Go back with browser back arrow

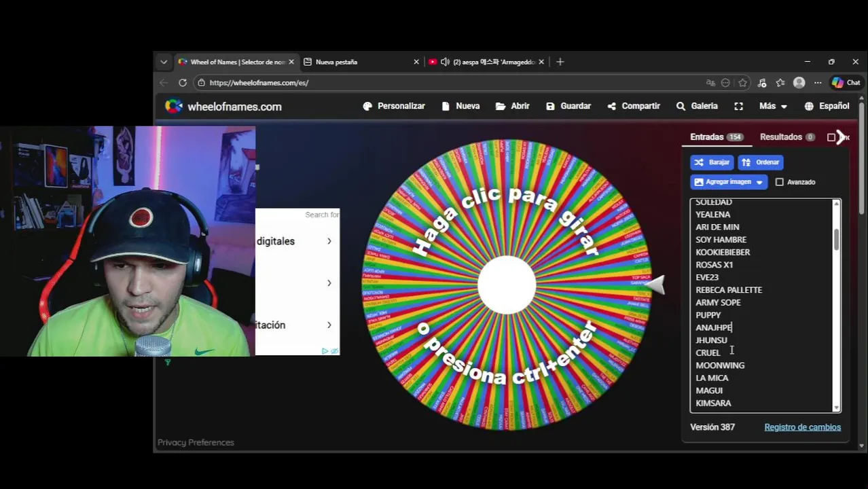click(x=164, y=83)
